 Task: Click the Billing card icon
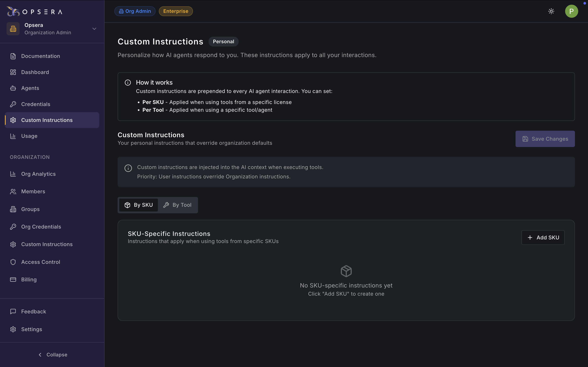point(13,279)
